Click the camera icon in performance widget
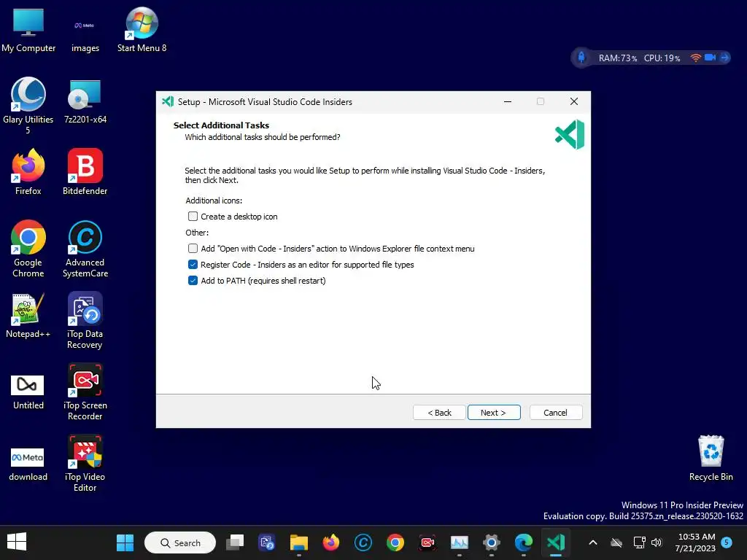 click(x=711, y=58)
